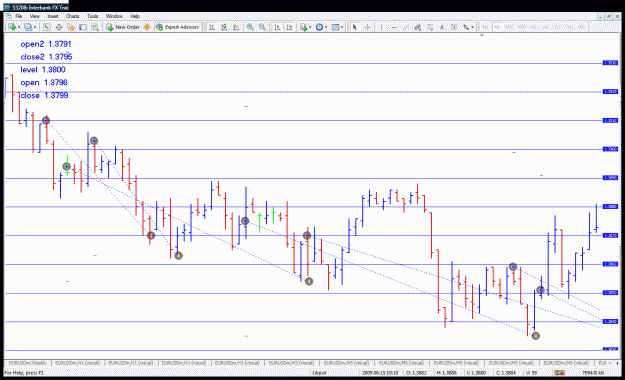Toggle chart auto scroll
This screenshot has height=380, width=625.
click(x=277, y=27)
